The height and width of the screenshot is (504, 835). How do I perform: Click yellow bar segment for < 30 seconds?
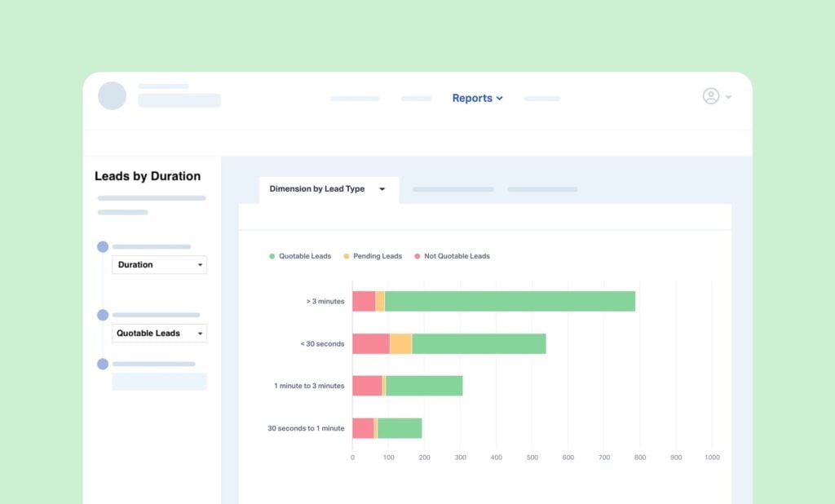coord(400,343)
